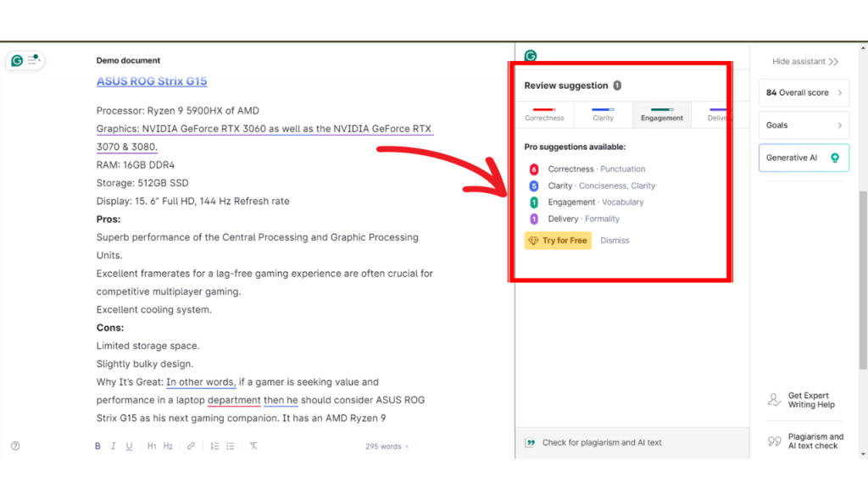Click the Conciseness, Clarity suggestion link

[x=617, y=186]
